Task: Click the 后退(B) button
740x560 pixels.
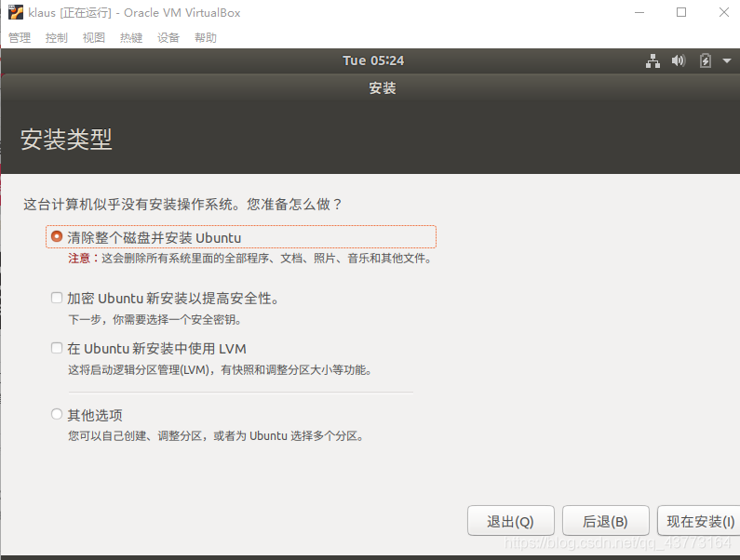Action: tap(606, 521)
